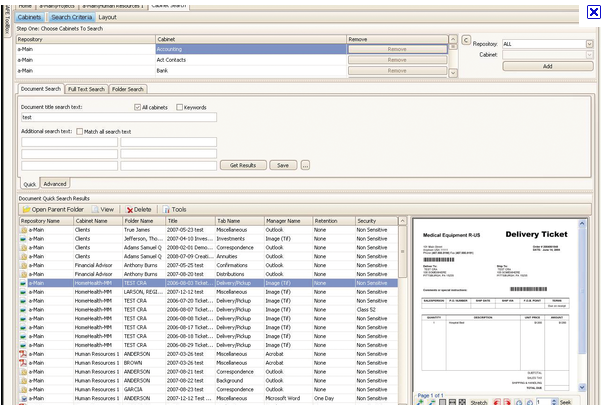The width and height of the screenshot is (602, 406).
Task: Click the Acrobat icon on the ANDERSON row
Action: (24, 354)
